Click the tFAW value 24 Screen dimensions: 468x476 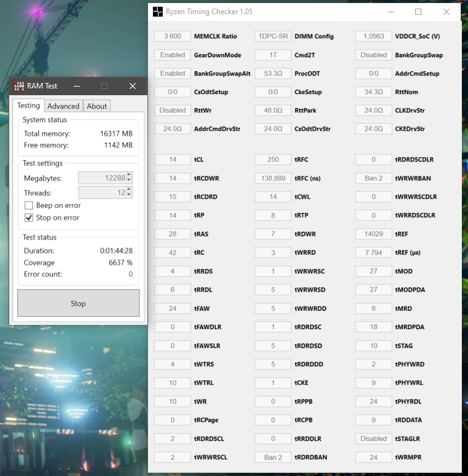click(173, 308)
